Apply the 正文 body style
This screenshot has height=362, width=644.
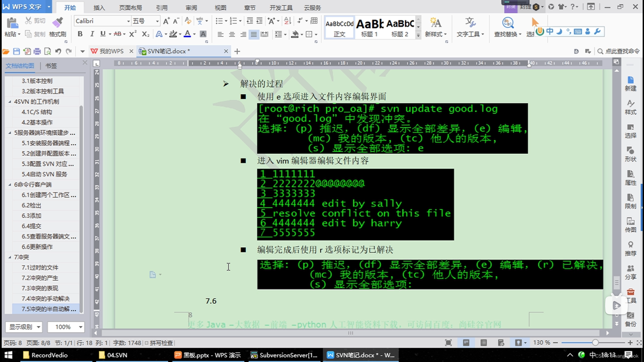[x=339, y=27]
